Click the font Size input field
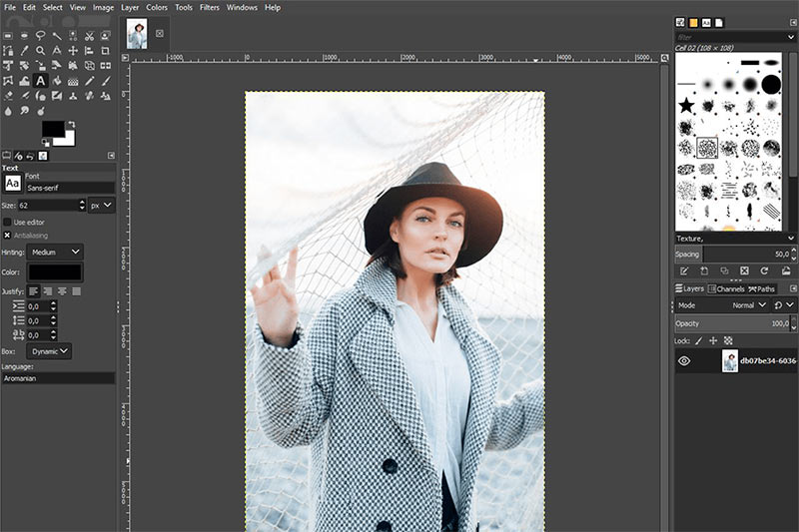The height and width of the screenshot is (532, 799). [48, 206]
